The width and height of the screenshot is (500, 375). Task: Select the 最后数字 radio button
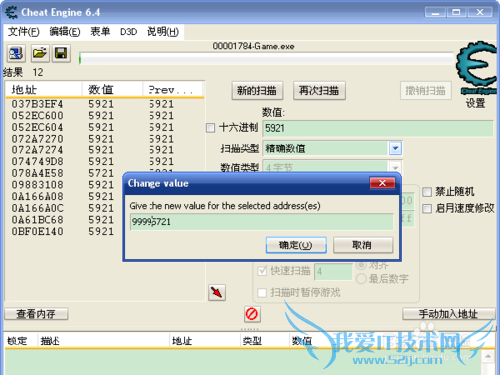pos(361,279)
